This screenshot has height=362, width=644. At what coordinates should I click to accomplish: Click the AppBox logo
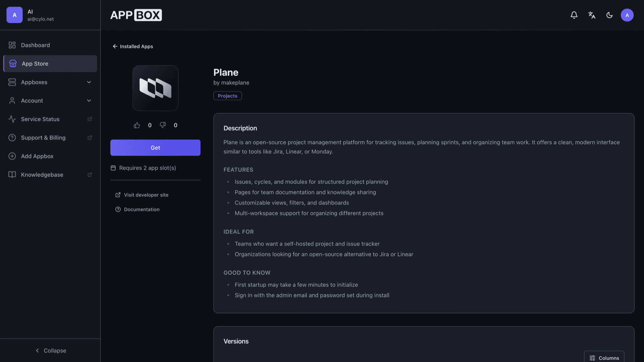pos(136,15)
